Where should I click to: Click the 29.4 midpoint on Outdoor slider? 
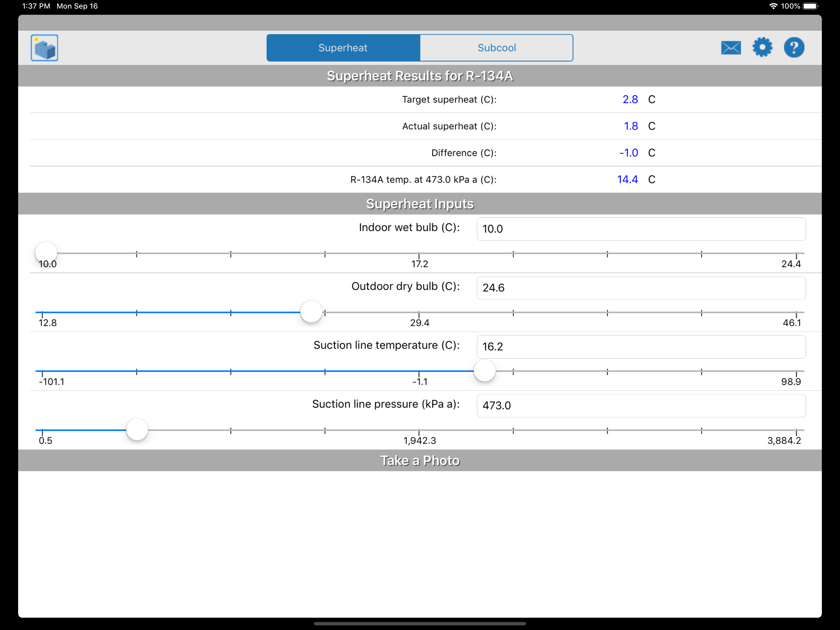(419, 313)
